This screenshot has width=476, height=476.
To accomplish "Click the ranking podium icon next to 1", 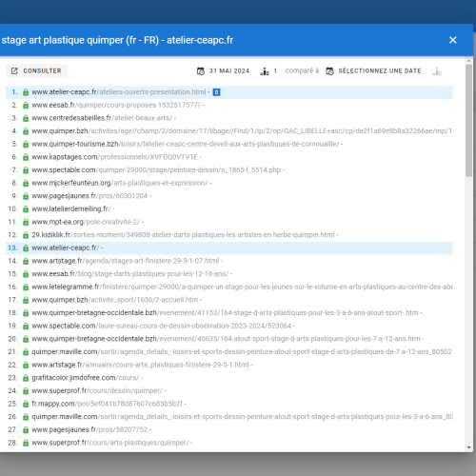I will coord(265,71).
